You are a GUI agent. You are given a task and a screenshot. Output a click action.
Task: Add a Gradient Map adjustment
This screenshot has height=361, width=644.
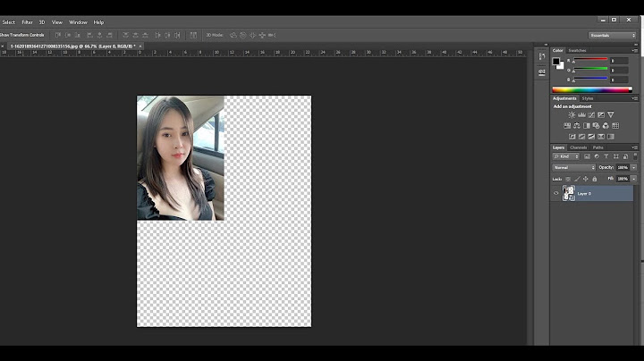[611, 137]
